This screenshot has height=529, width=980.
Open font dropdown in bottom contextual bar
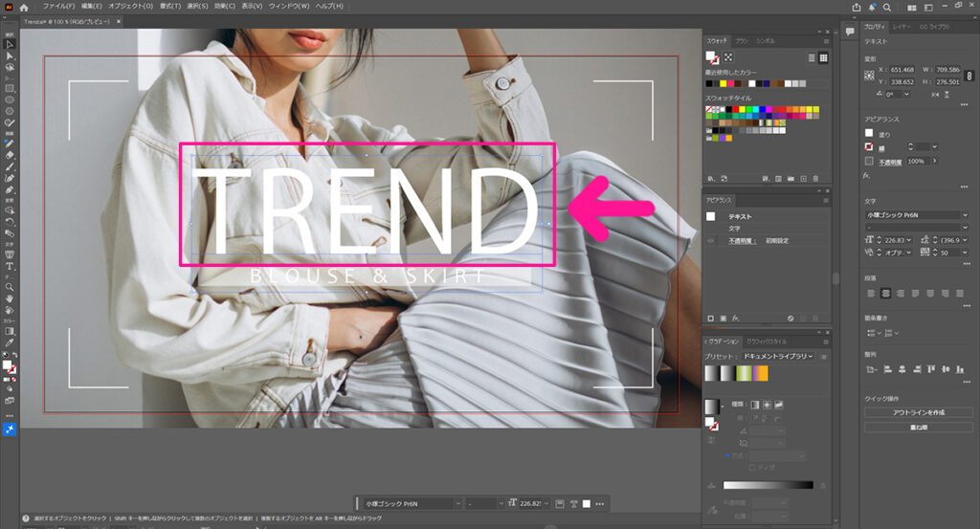tap(457, 503)
